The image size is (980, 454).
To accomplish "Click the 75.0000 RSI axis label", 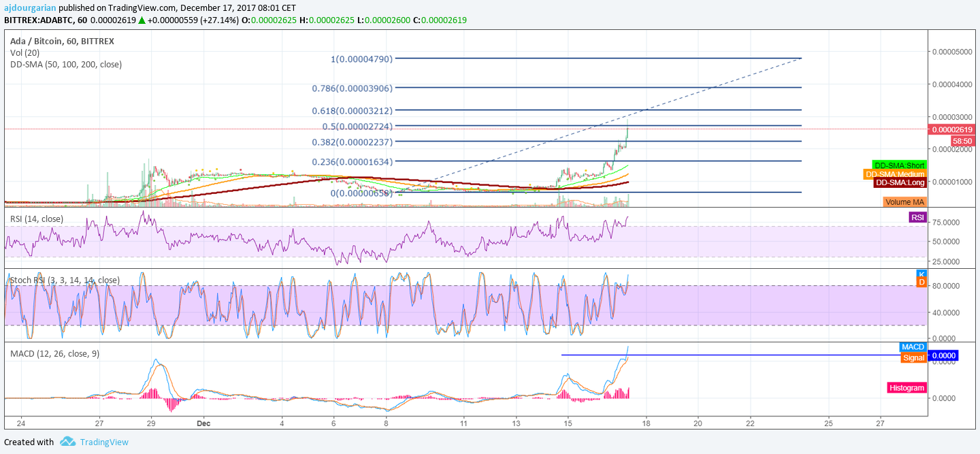I will tap(946, 222).
